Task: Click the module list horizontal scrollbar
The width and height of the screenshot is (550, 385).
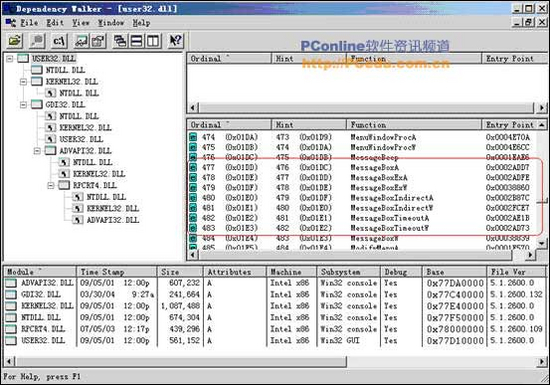Action: point(274,361)
